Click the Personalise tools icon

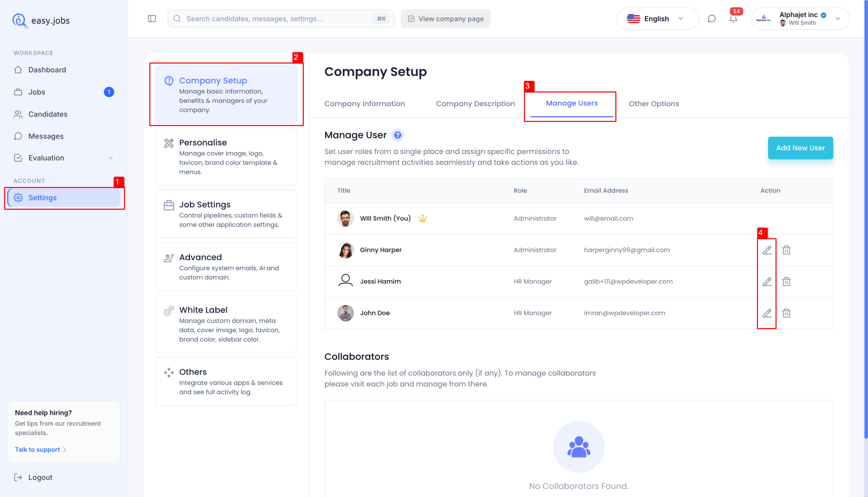[x=169, y=143]
